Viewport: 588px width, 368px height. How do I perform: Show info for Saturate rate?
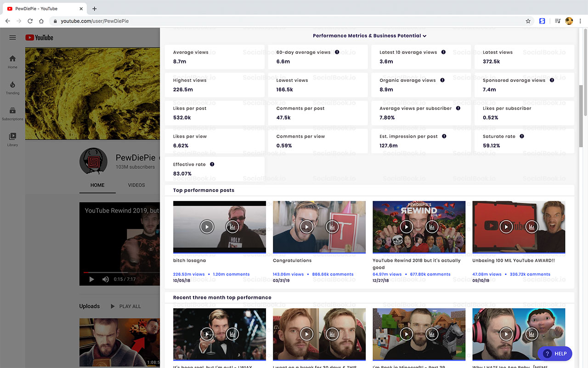coord(522,136)
